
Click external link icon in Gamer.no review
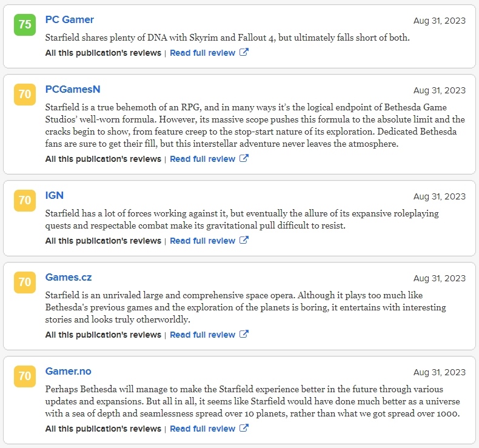pyautogui.click(x=244, y=429)
